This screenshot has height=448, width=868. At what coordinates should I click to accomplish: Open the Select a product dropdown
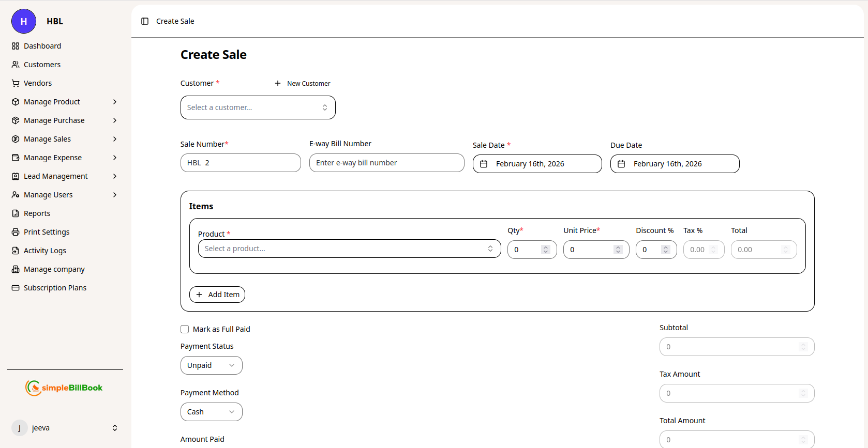[349, 249]
